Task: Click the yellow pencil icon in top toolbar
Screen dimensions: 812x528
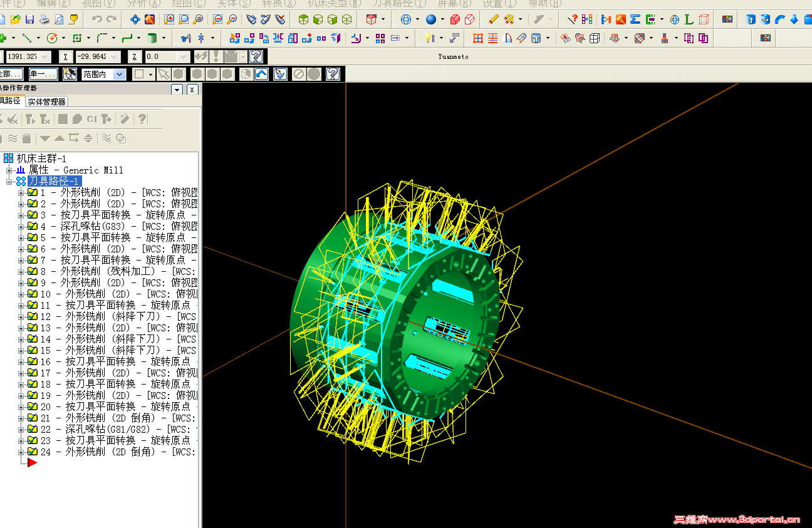Action: coord(494,19)
